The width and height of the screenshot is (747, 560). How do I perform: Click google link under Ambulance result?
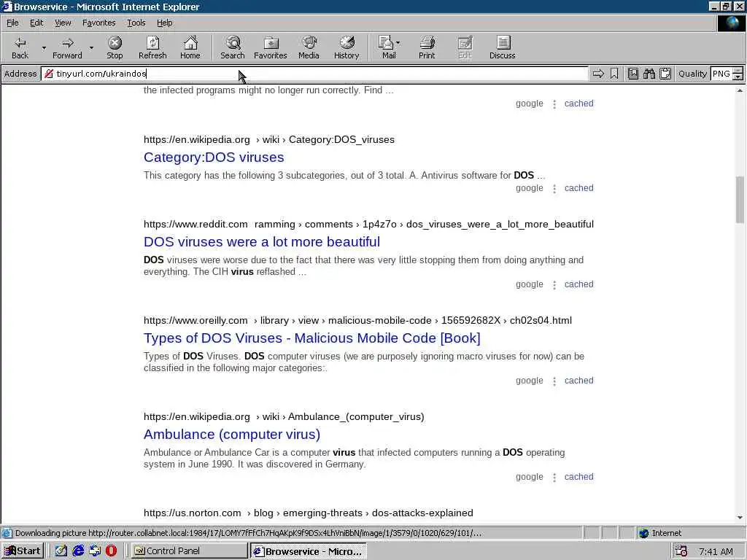click(x=530, y=477)
